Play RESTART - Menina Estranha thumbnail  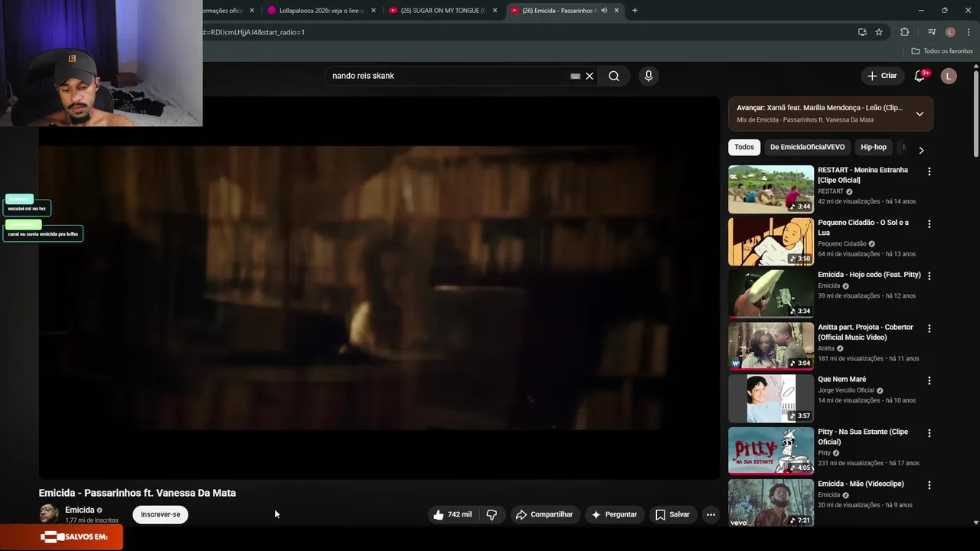[x=771, y=189]
